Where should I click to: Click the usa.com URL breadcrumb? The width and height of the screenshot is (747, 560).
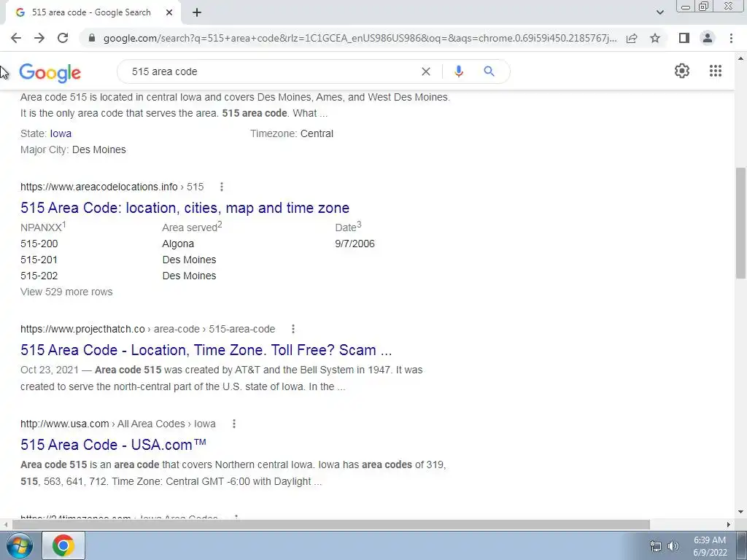point(118,424)
